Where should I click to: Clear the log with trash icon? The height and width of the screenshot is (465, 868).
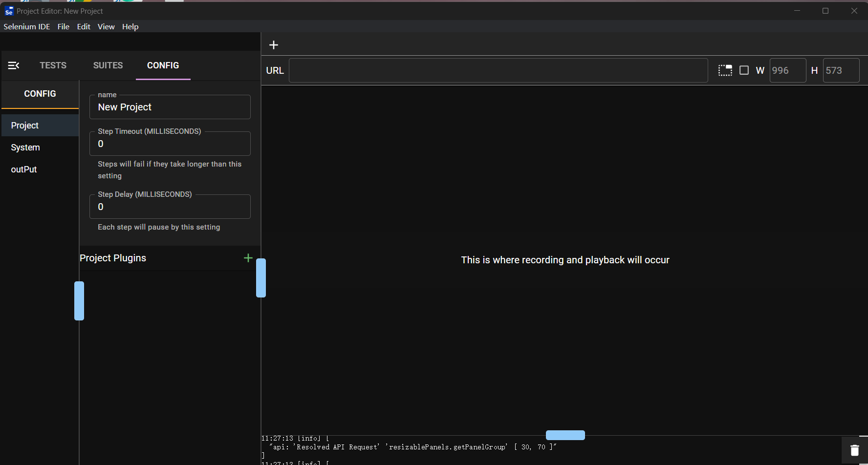click(x=854, y=450)
